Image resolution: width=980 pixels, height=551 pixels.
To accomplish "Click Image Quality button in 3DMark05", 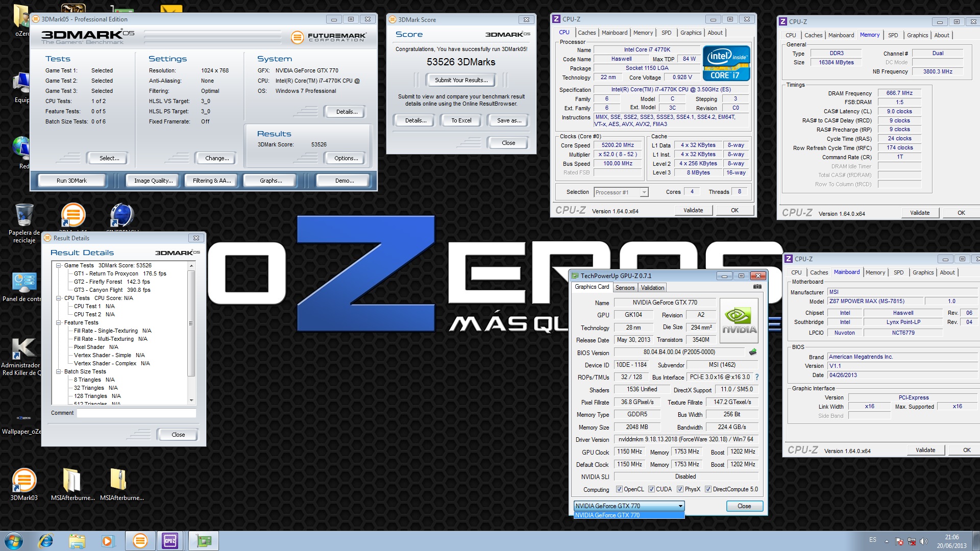I will click(153, 181).
